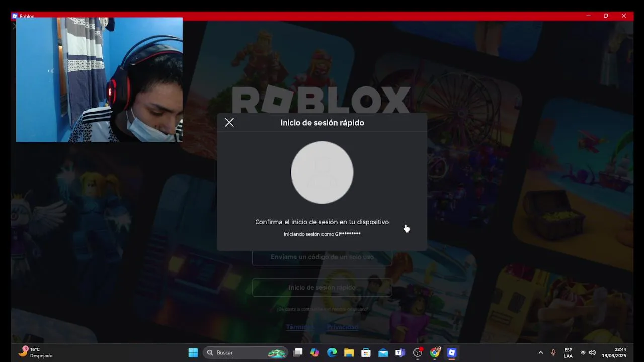Open the ESP LAA keyboard language switcher
This screenshot has height=362, width=644.
click(568, 353)
